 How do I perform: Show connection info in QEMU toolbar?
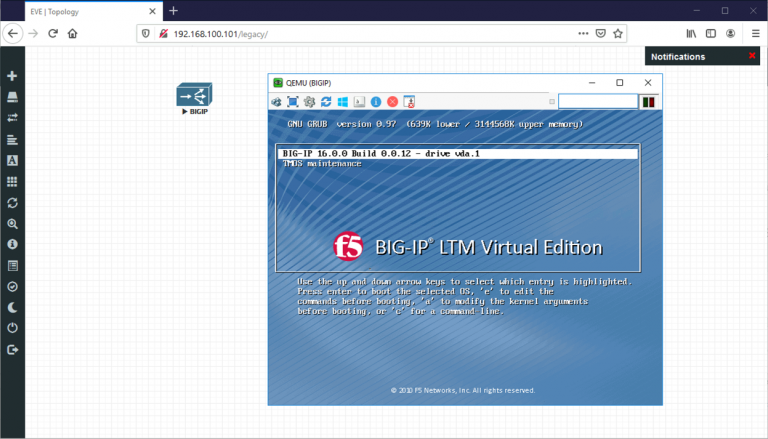(x=376, y=101)
